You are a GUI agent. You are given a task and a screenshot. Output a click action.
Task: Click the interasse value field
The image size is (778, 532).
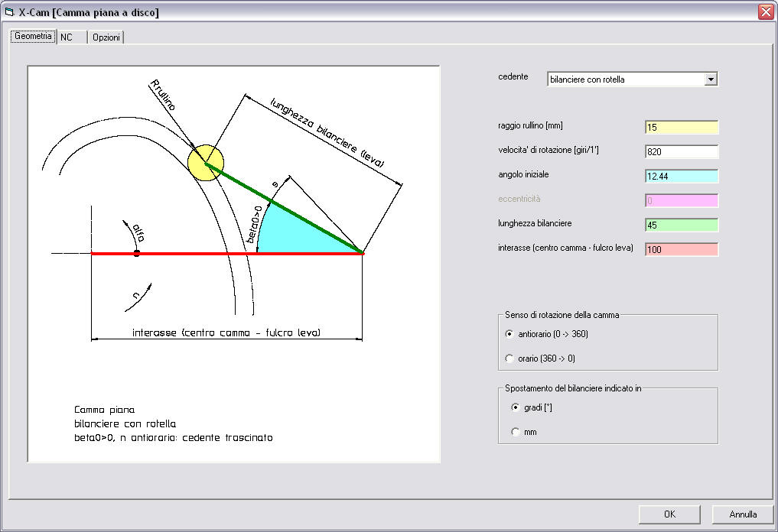(682, 249)
